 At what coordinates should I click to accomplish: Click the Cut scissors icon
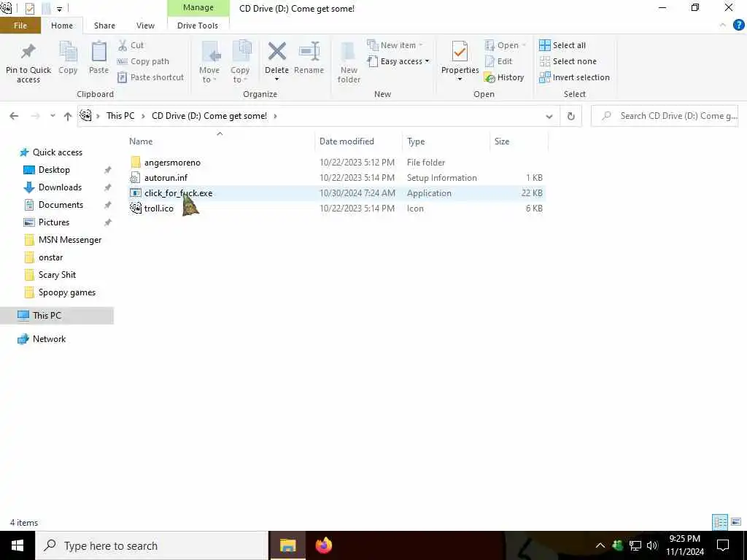click(x=123, y=45)
